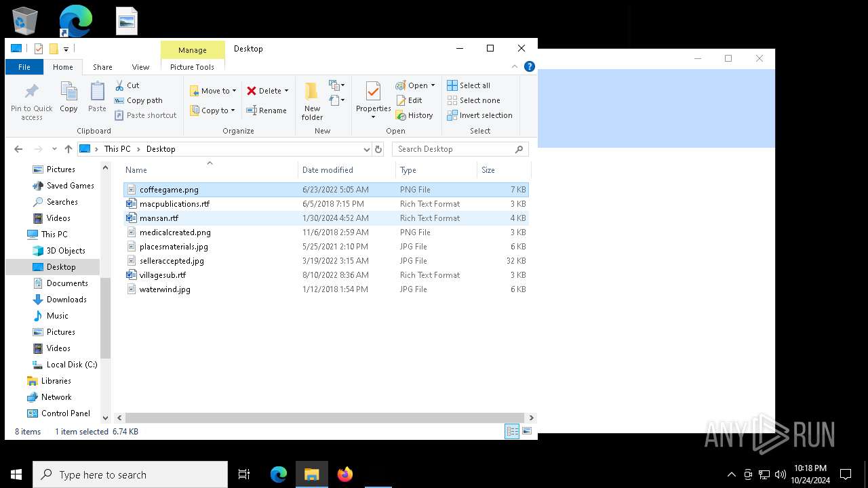Customize Quick Access Toolbar dropdown
868x488 pixels.
66,49
